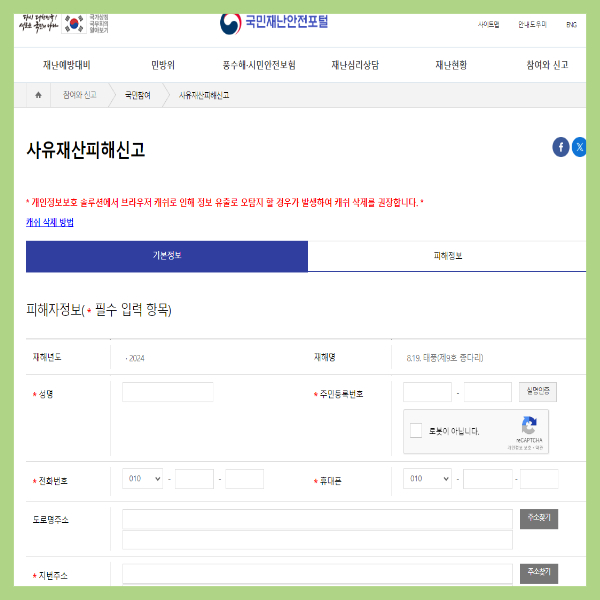Focus first 주민등록번호 input field
Image resolution: width=600 pixels, height=600 pixels.
[427, 392]
